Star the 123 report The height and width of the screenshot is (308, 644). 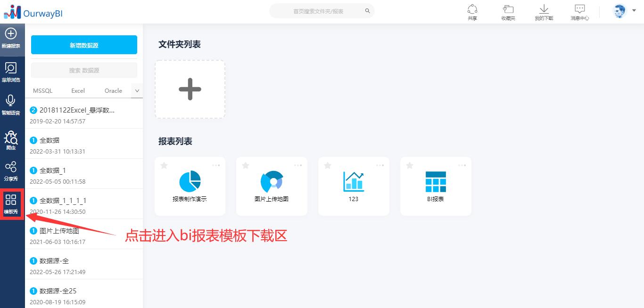(328, 165)
